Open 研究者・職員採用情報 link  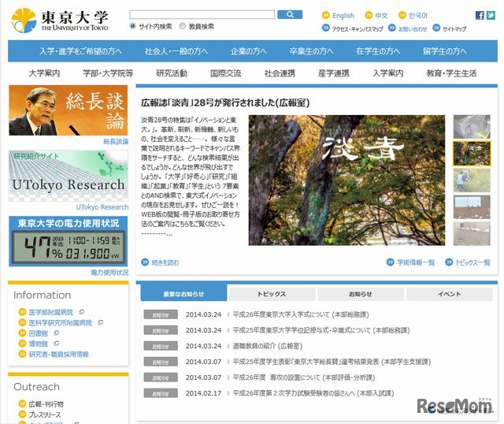coord(59,355)
